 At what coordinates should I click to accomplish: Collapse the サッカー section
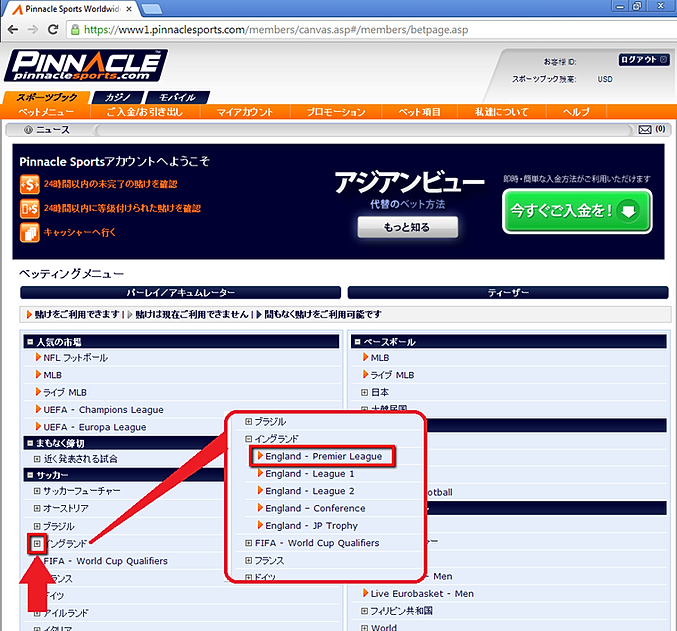point(30,475)
